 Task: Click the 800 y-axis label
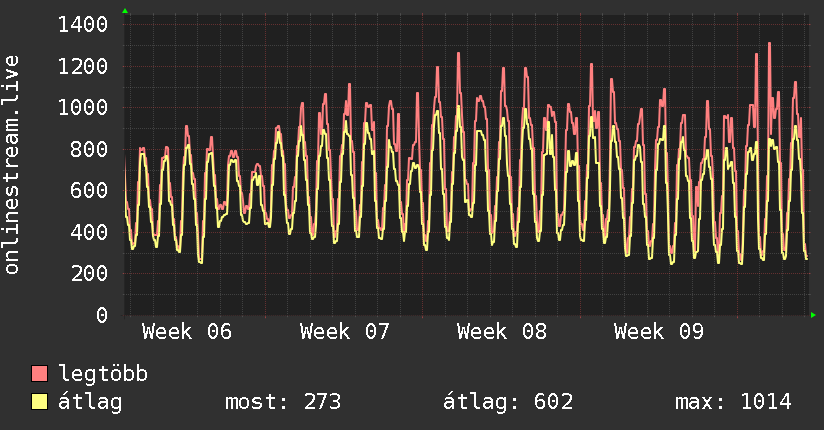tap(89, 149)
